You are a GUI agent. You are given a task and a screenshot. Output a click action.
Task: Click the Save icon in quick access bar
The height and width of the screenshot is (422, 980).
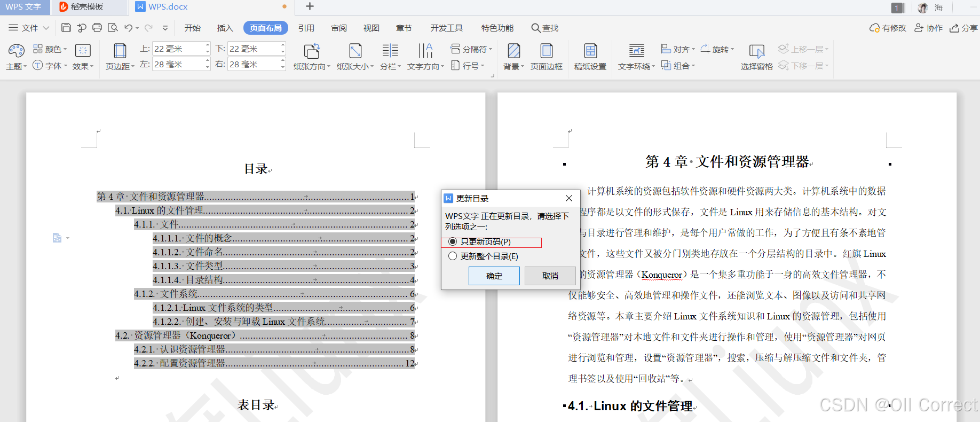[x=66, y=28]
